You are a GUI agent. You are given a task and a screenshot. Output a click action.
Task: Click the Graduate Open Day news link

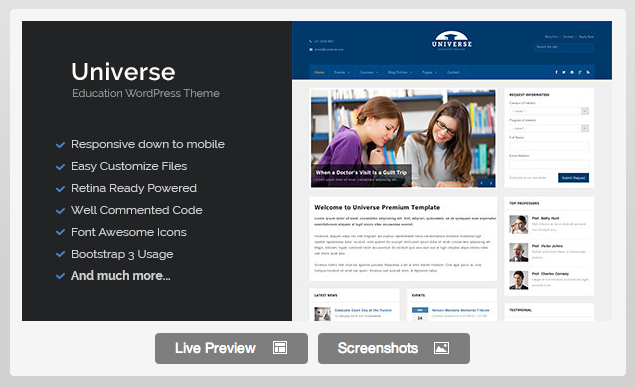click(363, 310)
